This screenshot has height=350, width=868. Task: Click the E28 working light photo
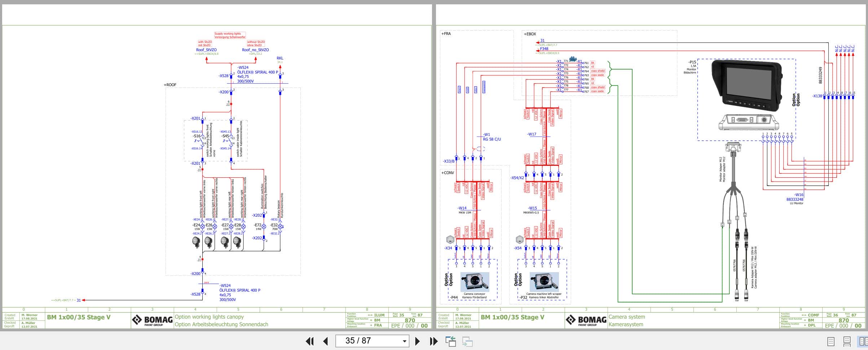pos(237,242)
